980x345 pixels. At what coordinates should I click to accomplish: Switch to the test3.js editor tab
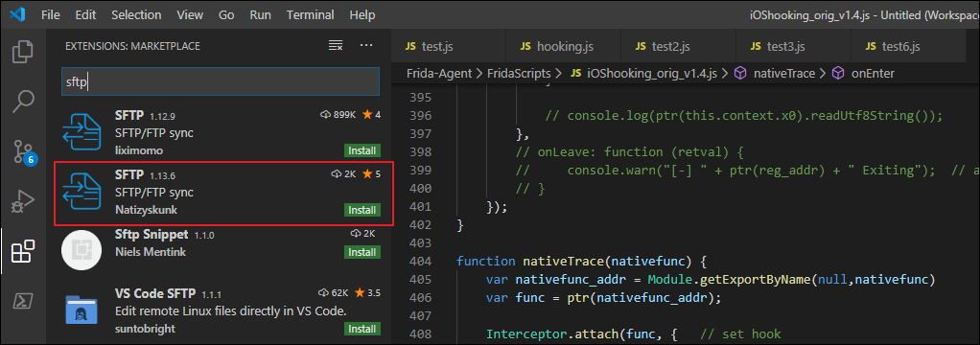792,46
